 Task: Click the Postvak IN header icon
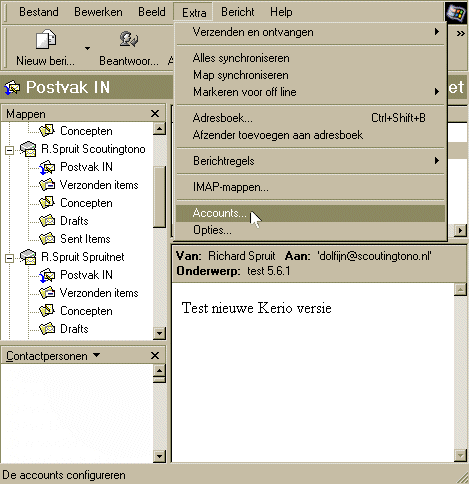[12, 88]
